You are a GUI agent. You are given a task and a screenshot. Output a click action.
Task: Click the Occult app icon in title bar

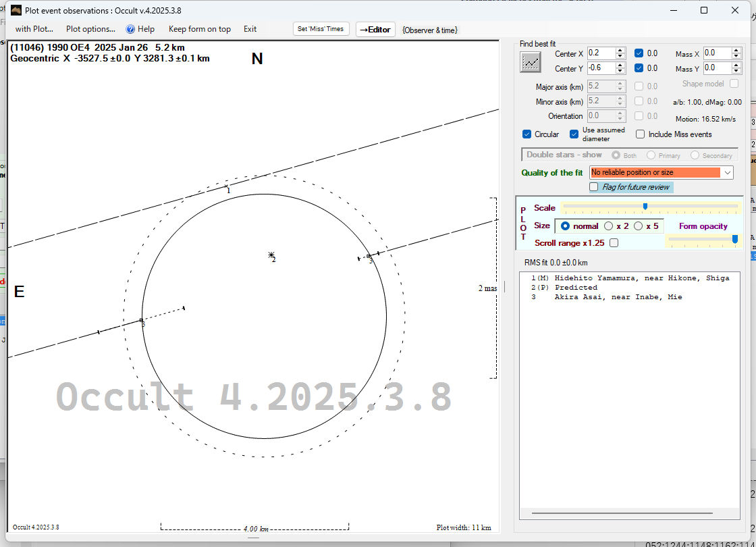pyautogui.click(x=16, y=11)
